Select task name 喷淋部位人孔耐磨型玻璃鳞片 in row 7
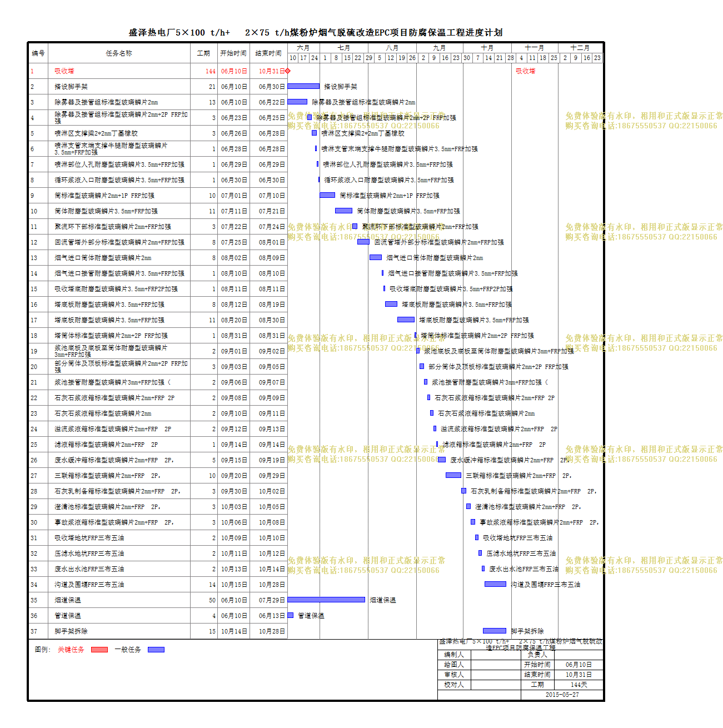The height and width of the screenshot is (728, 723). [x=119, y=164]
